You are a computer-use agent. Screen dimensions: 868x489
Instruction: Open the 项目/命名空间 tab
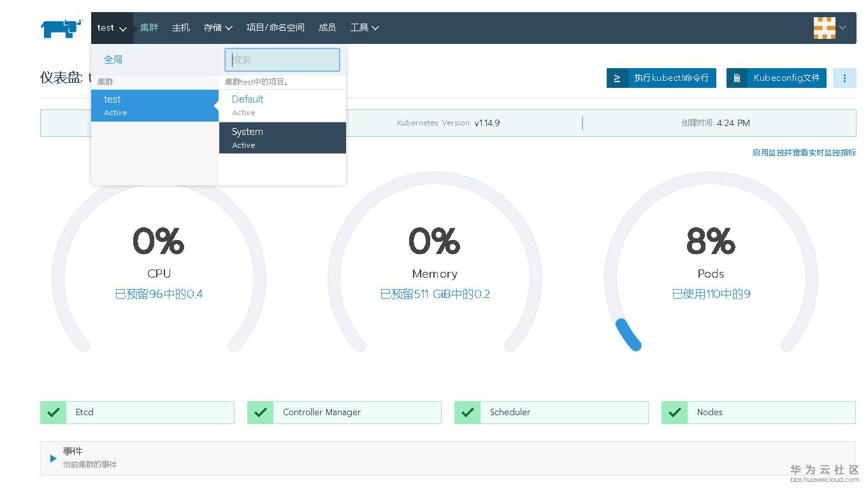(275, 28)
